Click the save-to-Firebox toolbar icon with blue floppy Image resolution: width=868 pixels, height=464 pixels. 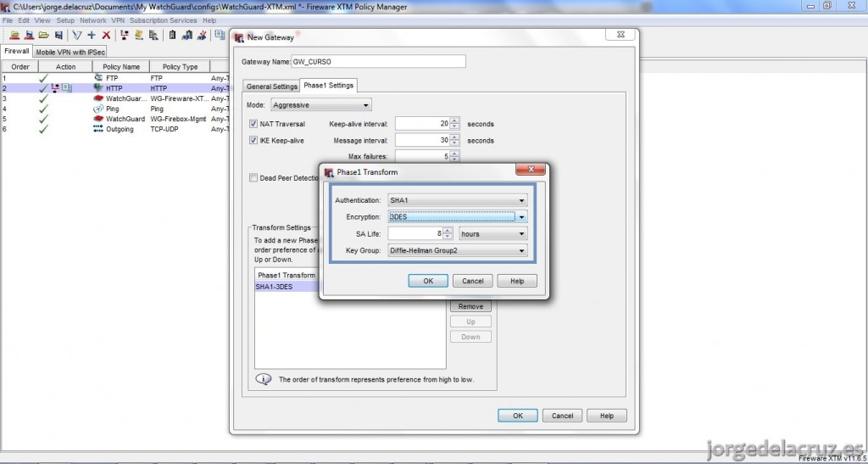click(x=30, y=35)
